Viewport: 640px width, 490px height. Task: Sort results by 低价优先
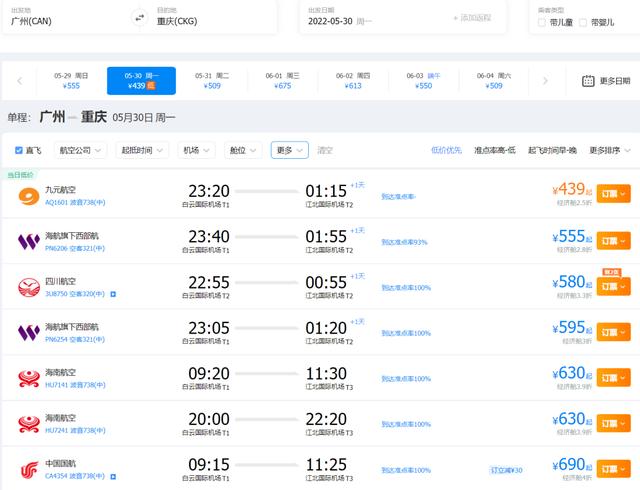(x=446, y=150)
